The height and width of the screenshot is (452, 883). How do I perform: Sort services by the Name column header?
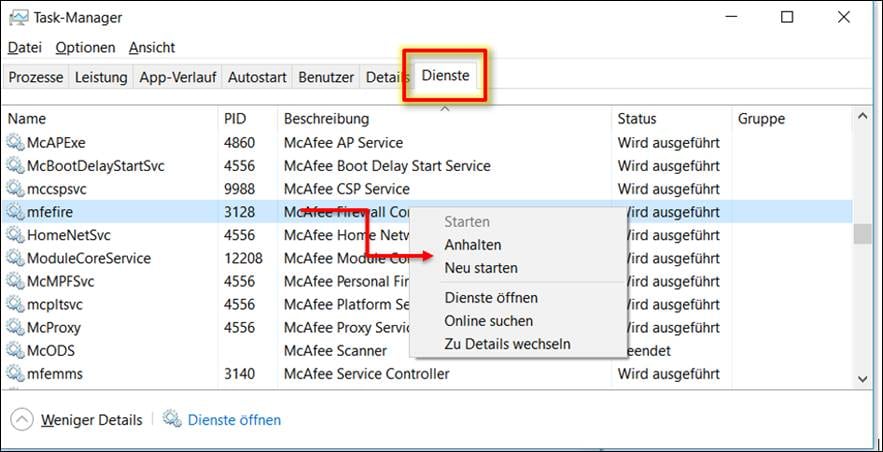(x=110, y=119)
